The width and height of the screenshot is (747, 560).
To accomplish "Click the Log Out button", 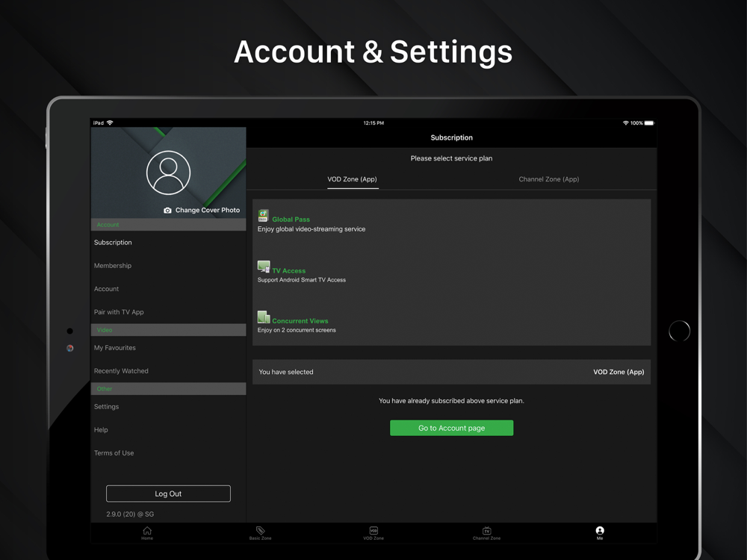I will click(x=168, y=494).
